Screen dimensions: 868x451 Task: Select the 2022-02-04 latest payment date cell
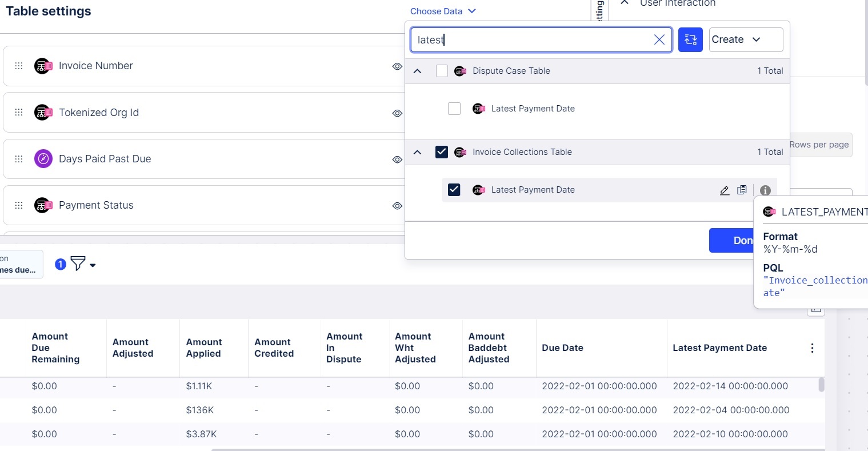coord(731,410)
